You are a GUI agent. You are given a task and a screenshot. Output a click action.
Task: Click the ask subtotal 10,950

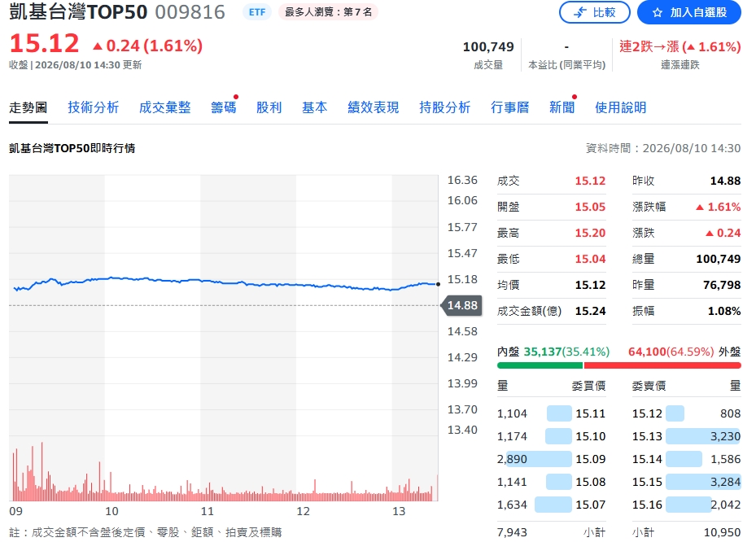(x=722, y=532)
